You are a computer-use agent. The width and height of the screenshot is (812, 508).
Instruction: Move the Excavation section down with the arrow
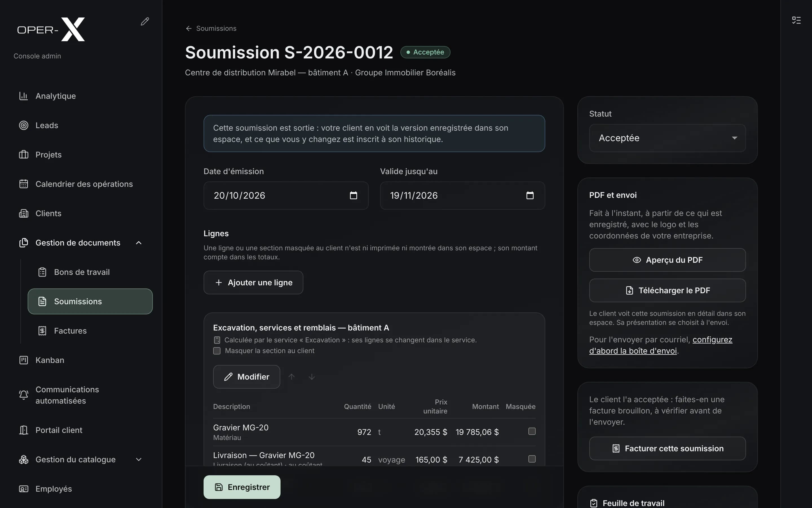pyautogui.click(x=312, y=377)
